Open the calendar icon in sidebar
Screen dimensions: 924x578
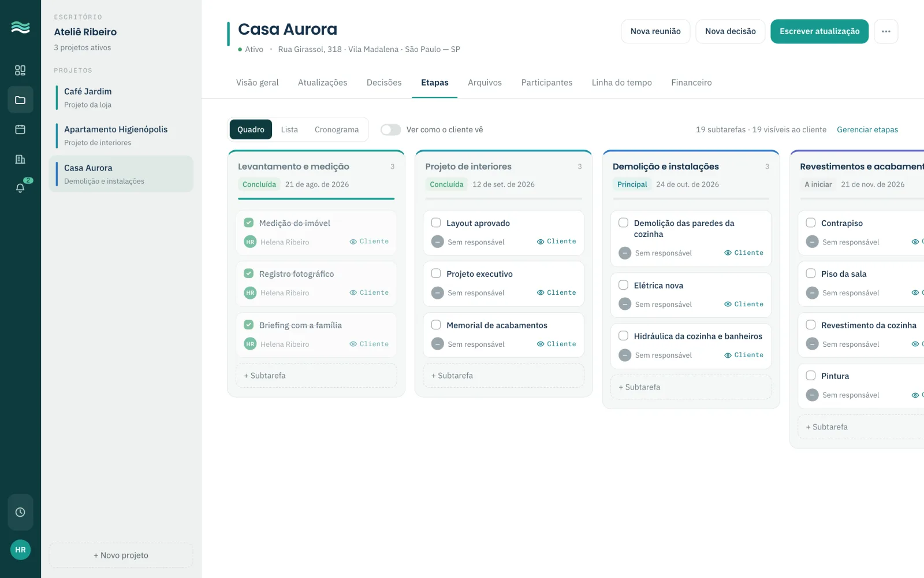(x=20, y=129)
